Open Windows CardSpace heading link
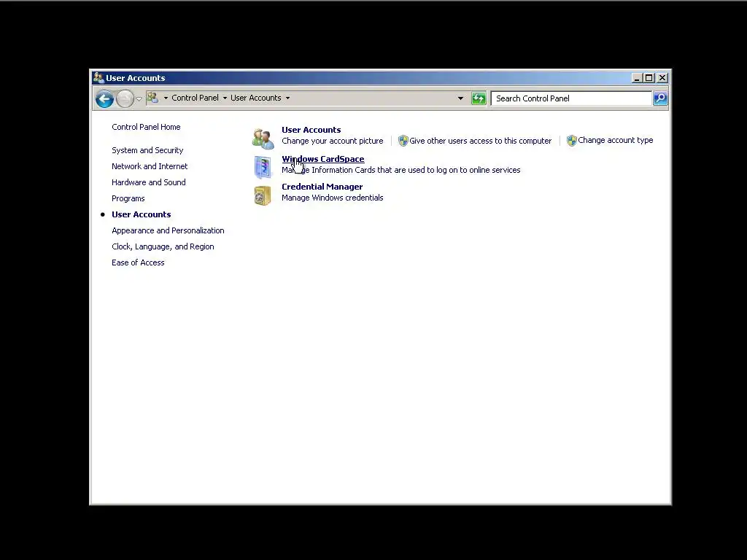 [323, 159]
